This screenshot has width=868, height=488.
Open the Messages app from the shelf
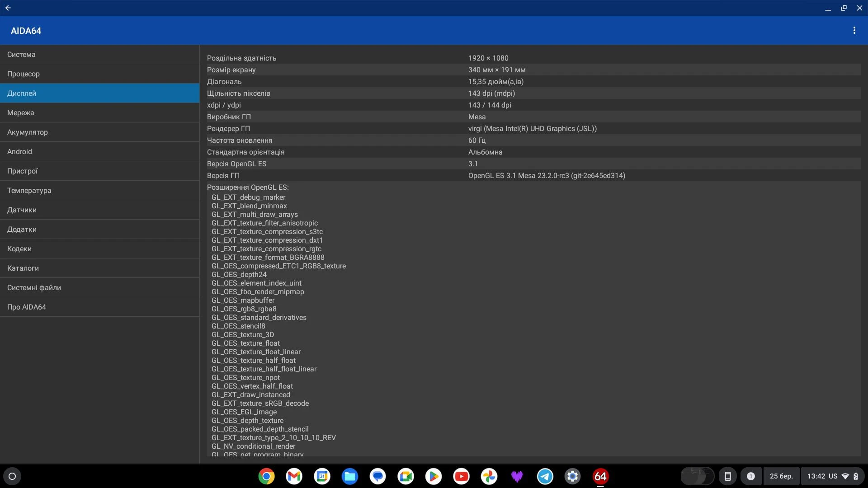[x=378, y=476]
